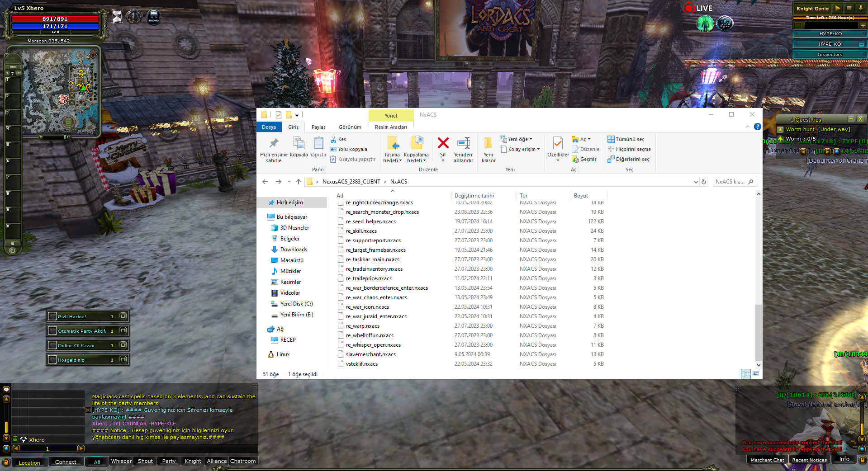This screenshot has height=471, width=868.
Task: Click Yolu kopyala in ribbon
Action: (x=349, y=149)
